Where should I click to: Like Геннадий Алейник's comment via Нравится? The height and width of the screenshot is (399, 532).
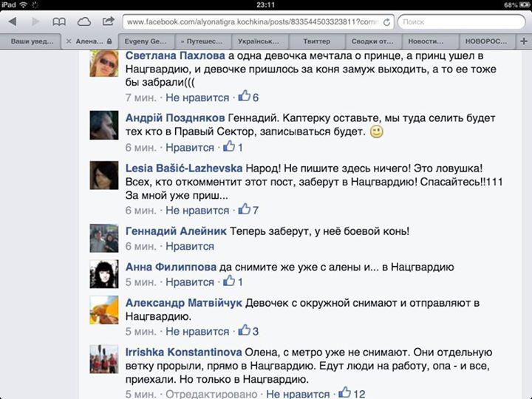coord(190,246)
